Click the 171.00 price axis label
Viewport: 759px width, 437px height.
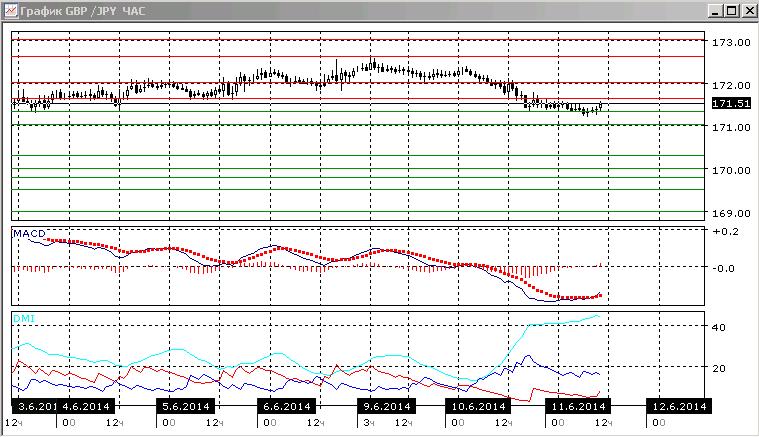pos(731,127)
